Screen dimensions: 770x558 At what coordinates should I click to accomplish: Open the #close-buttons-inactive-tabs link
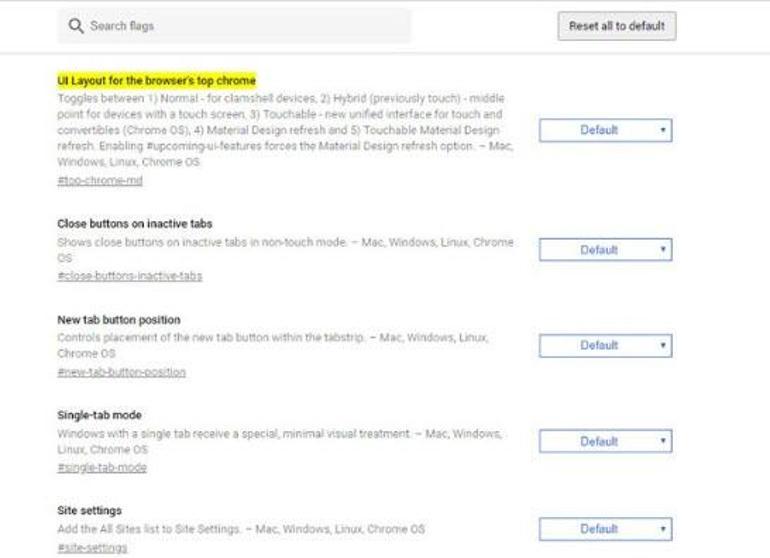[130, 275]
